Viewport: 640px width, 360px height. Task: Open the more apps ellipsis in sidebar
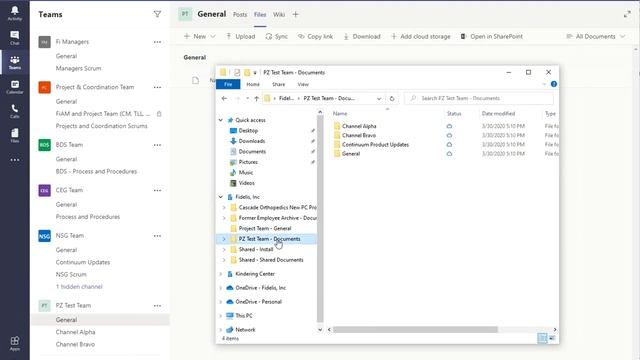pyautogui.click(x=15, y=160)
